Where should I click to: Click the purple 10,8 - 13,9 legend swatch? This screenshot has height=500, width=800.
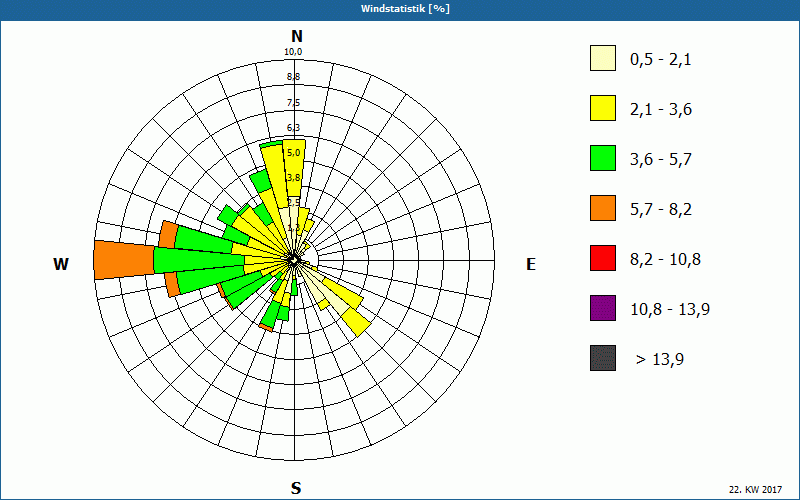point(603,308)
